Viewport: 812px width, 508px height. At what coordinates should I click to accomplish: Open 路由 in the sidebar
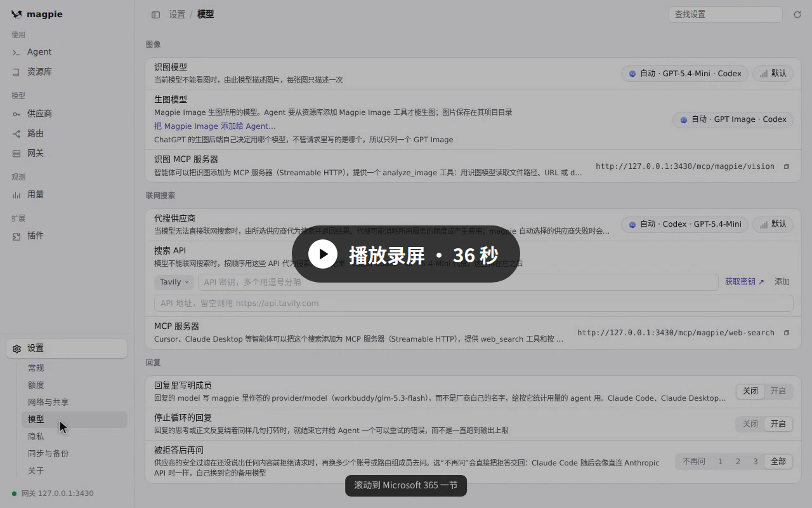point(67,133)
